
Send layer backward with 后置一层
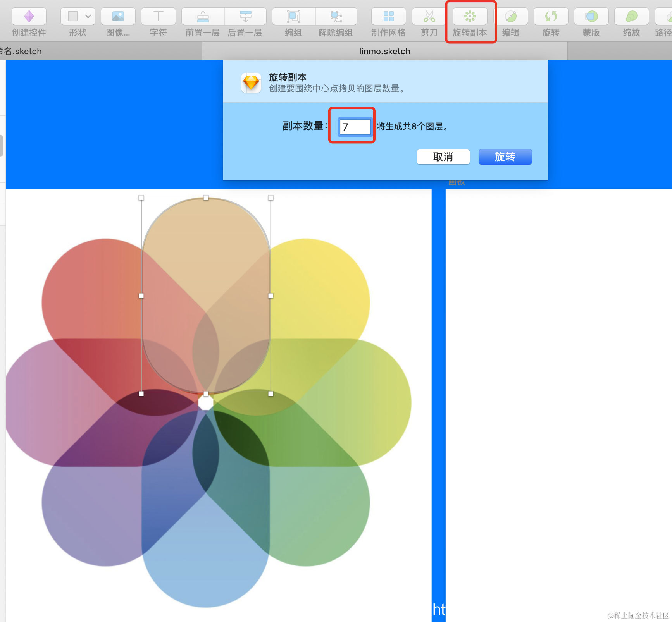pyautogui.click(x=245, y=16)
